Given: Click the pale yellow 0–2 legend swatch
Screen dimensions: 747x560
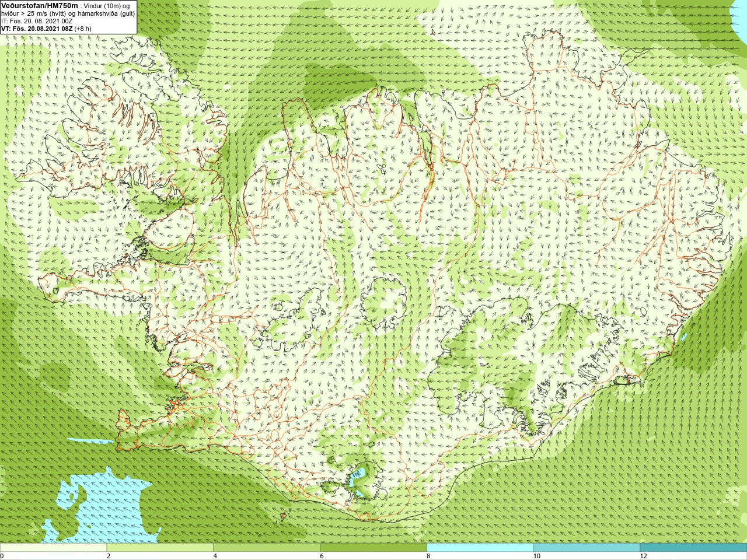Looking at the screenshot, I should click(x=54, y=548).
